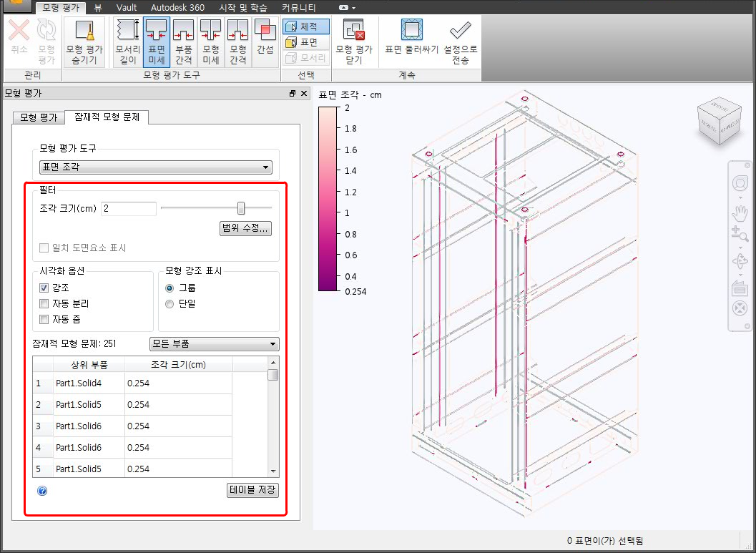Click the 조각 크기(cm) input field

click(129, 208)
